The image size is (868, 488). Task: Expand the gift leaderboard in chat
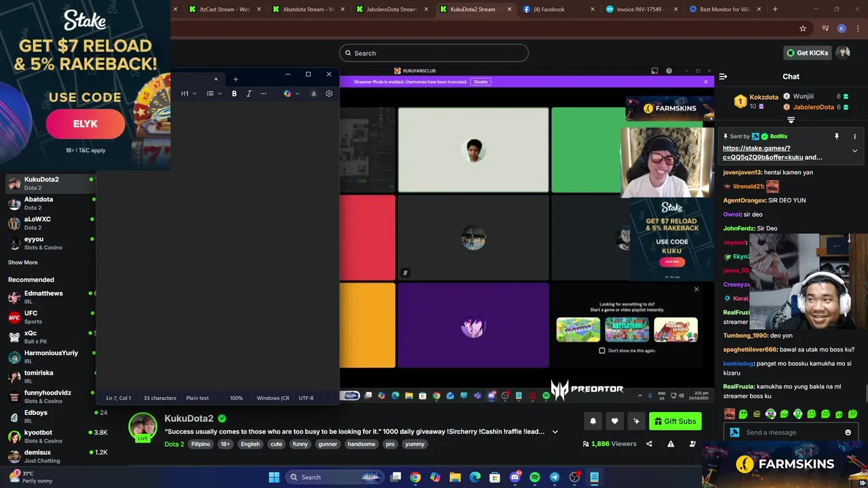pyautogui.click(x=791, y=120)
